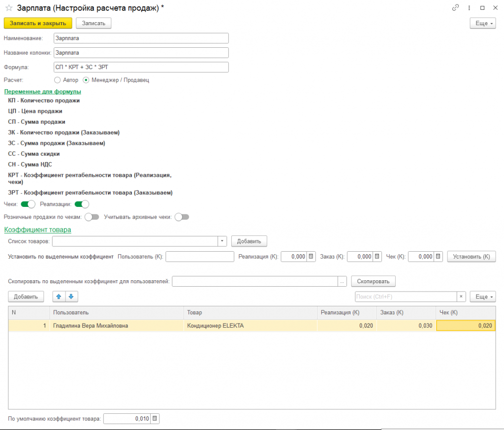This screenshot has height=430, width=504.
Task: Focus the Заказ (К) value field
Action: point(360,257)
